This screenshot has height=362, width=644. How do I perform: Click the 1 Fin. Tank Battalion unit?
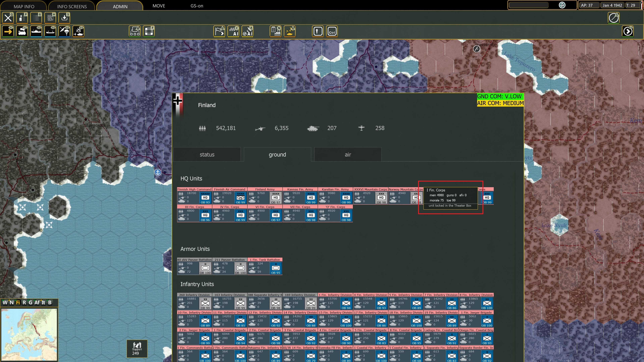[x=265, y=267]
